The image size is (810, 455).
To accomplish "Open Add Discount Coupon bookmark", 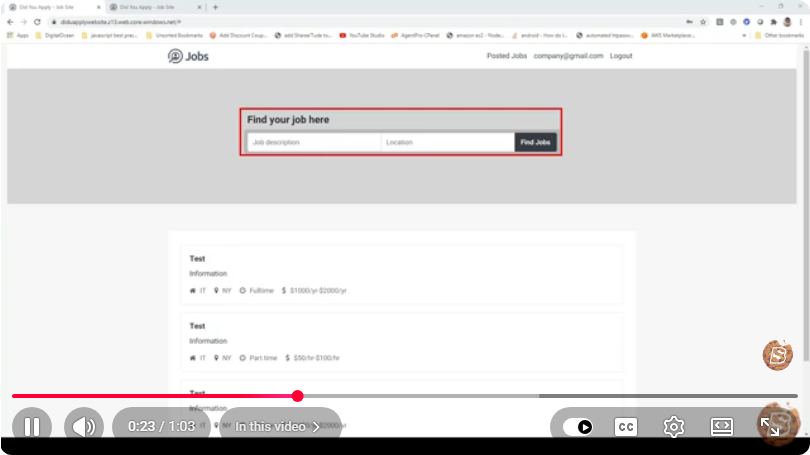I will (238, 36).
